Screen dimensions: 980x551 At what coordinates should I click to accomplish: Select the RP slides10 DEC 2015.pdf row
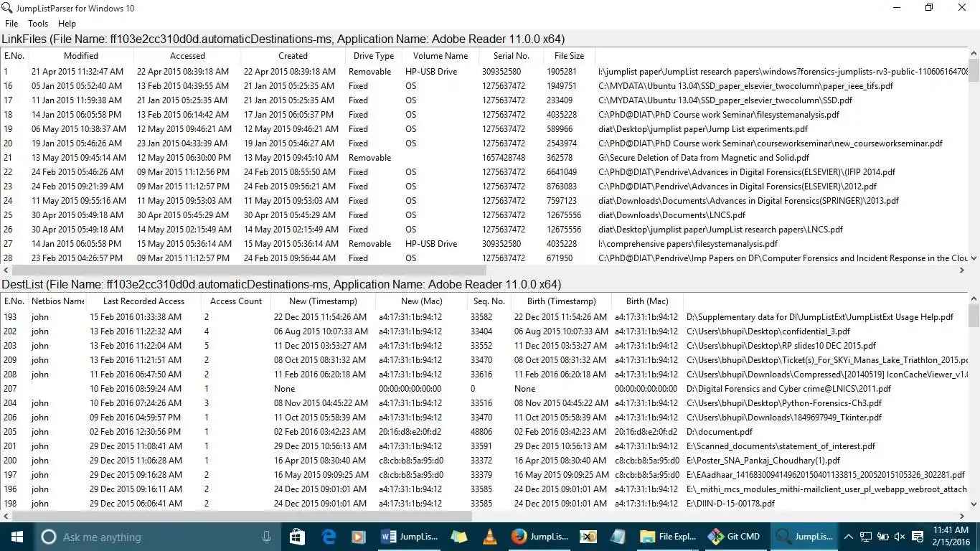484,345
